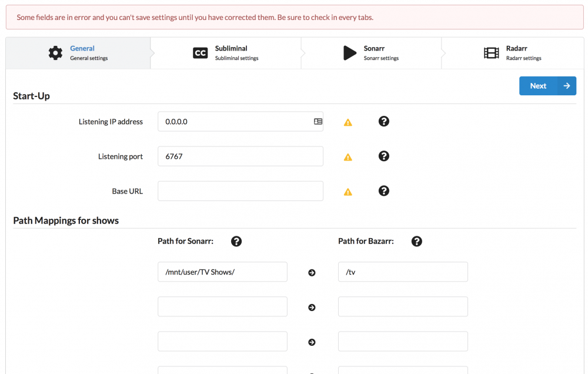Click the help icon next to Path for Bazarr
The width and height of the screenshot is (588, 374).
[417, 241]
